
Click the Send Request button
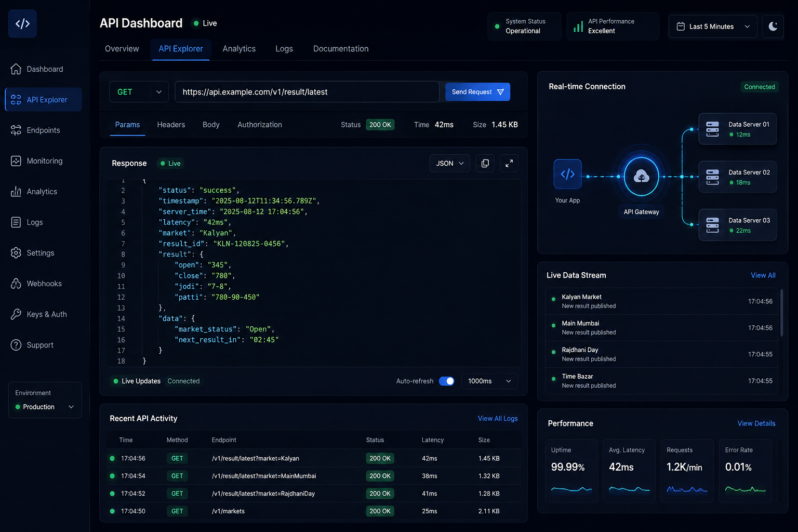click(477, 92)
